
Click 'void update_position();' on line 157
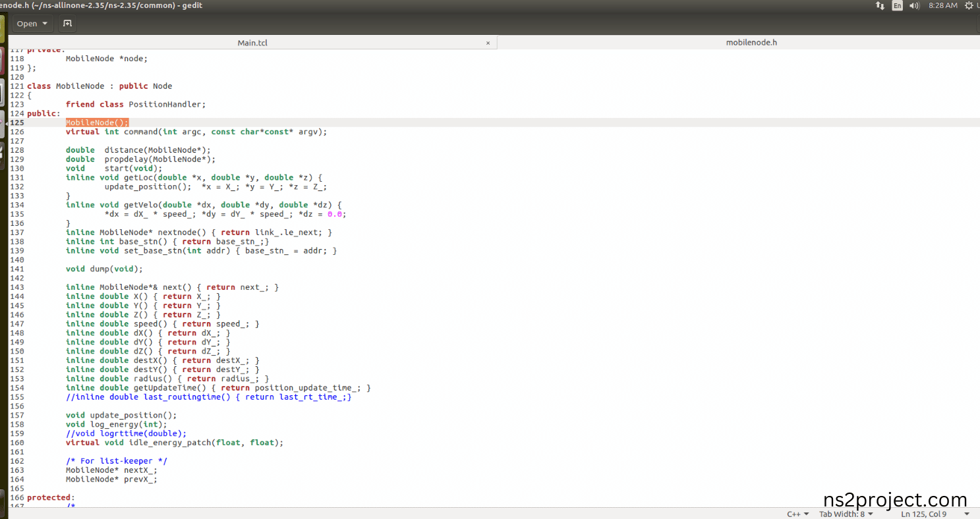click(x=121, y=416)
